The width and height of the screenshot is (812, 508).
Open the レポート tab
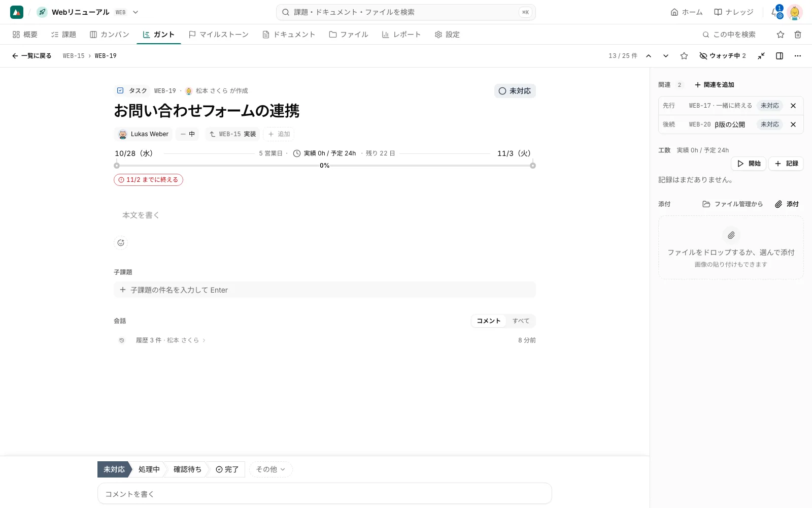point(401,35)
